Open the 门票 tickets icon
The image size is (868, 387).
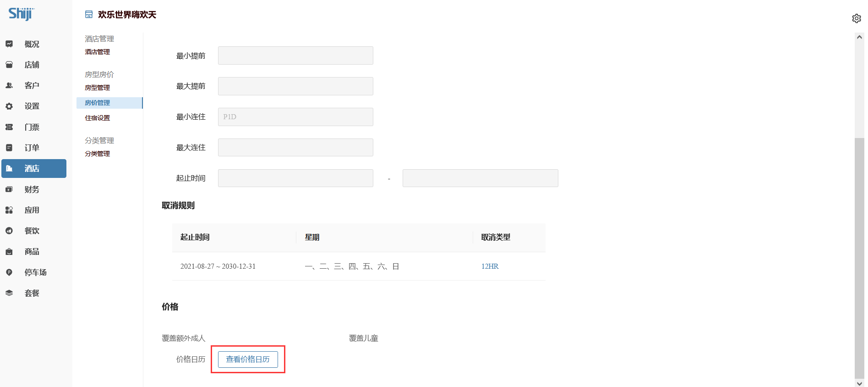pyautogui.click(x=9, y=127)
